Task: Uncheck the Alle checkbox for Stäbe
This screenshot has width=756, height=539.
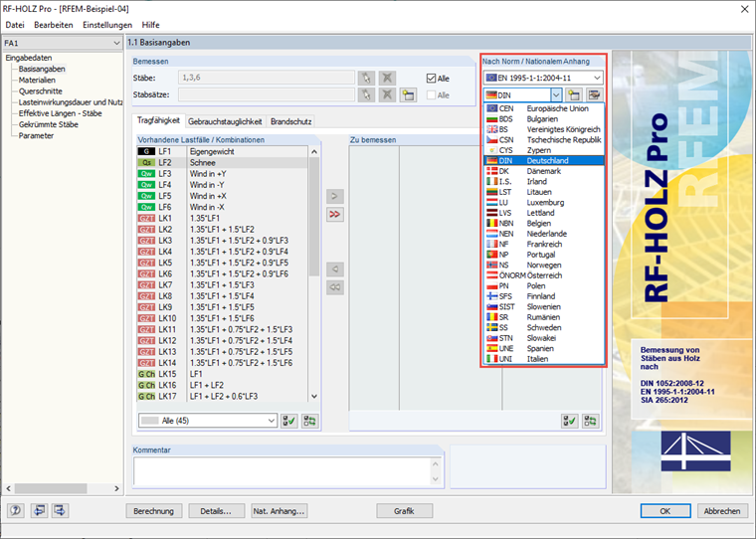Action: click(x=431, y=79)
